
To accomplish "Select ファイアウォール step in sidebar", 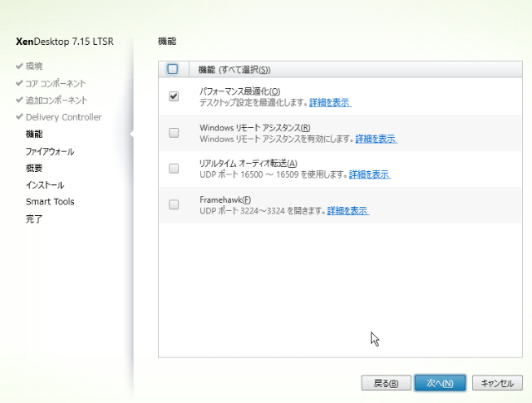I will (50, 151).
